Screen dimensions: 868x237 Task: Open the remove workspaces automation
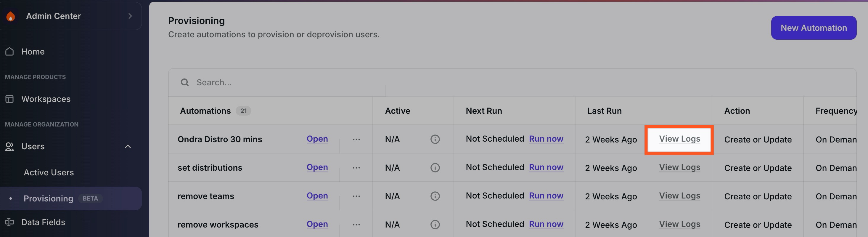click(x=317, y=224)
